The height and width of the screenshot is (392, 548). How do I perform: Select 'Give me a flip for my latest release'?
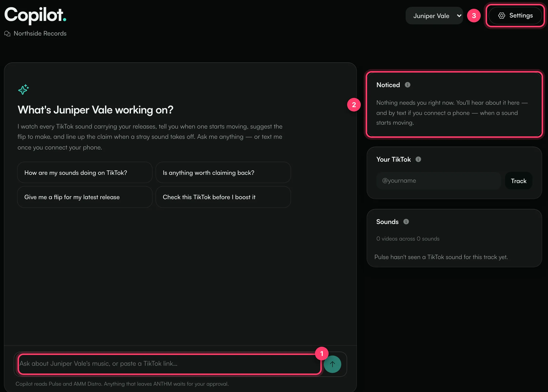tap(85, 197)
